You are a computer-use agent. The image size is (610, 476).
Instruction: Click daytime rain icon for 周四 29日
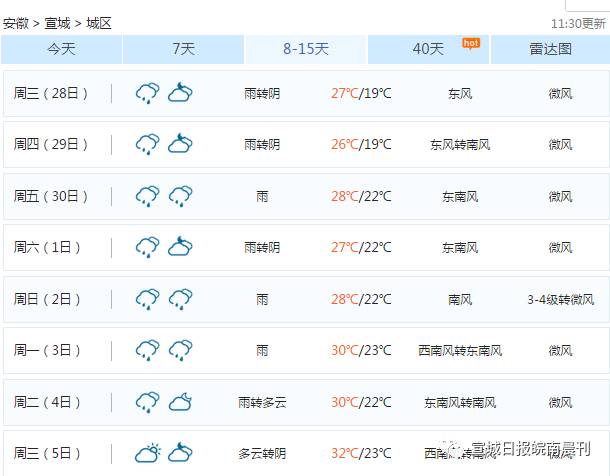[147, 144]
